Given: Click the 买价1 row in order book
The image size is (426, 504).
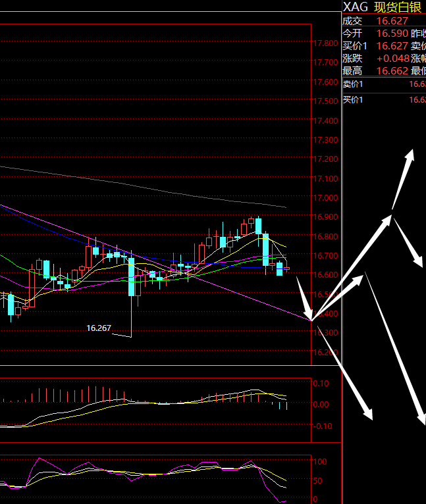Looking at the screenshot, I should pos(385,100).
